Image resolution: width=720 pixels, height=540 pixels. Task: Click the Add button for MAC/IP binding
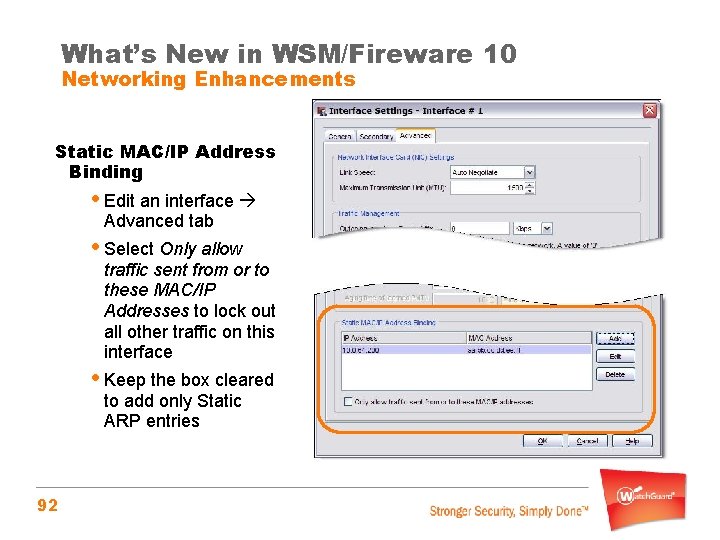[x=615, y=338]
